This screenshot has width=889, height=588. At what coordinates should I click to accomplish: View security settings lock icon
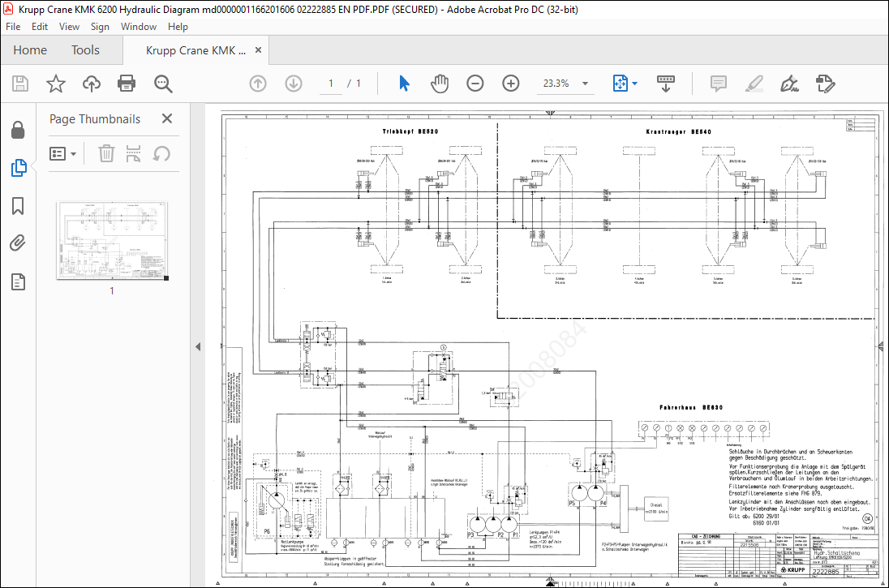(18, 130)
